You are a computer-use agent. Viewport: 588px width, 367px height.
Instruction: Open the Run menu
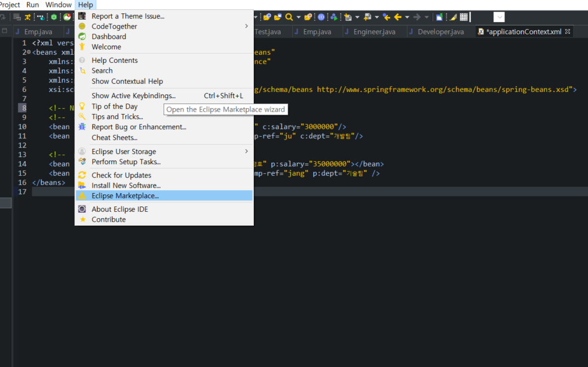coord(33,5)
